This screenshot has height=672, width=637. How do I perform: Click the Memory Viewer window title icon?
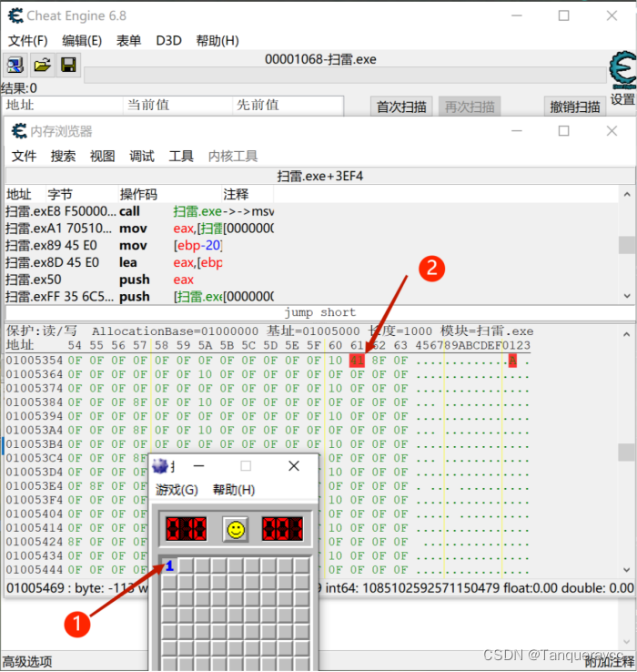pyautogui.click(x=19, y=131)
